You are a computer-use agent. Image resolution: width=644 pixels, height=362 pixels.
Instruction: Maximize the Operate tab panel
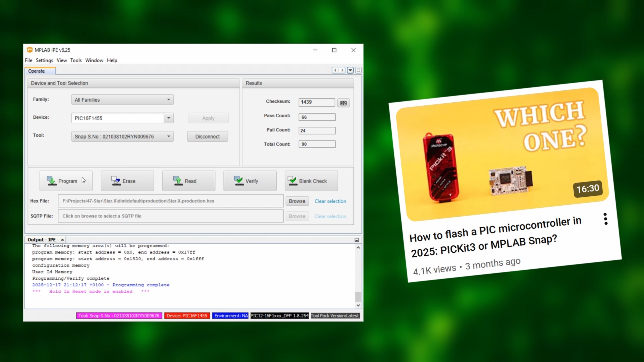tap(358, 70)
